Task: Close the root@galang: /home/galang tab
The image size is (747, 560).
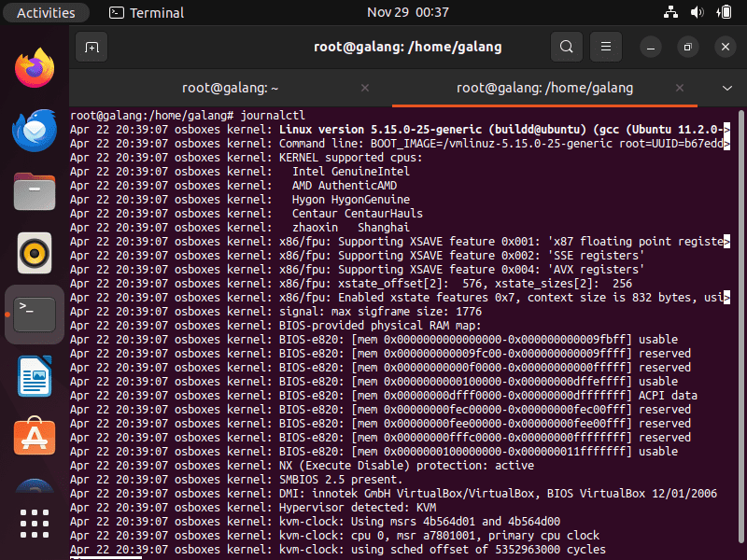Action: pyautogui.click(x=680, y=88)
